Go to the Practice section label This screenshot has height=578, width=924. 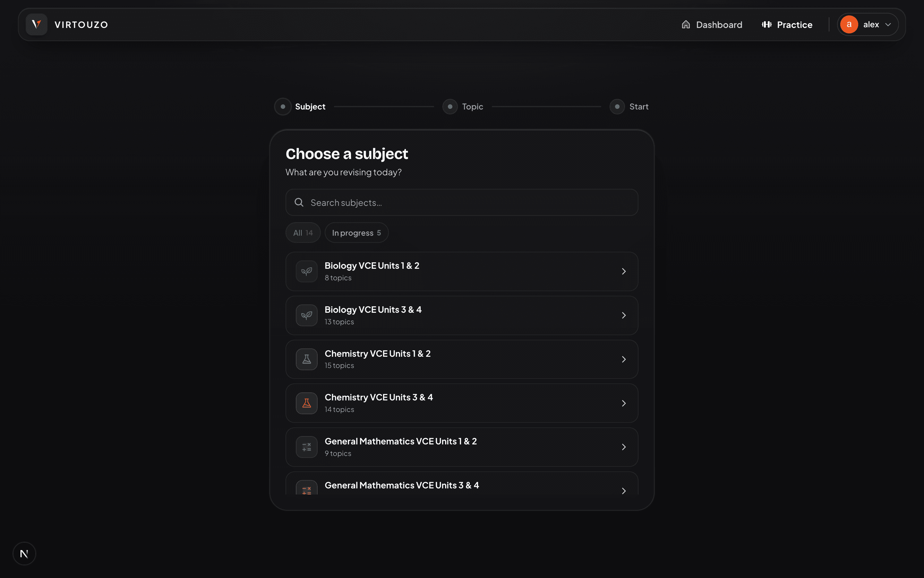[795, 25]
